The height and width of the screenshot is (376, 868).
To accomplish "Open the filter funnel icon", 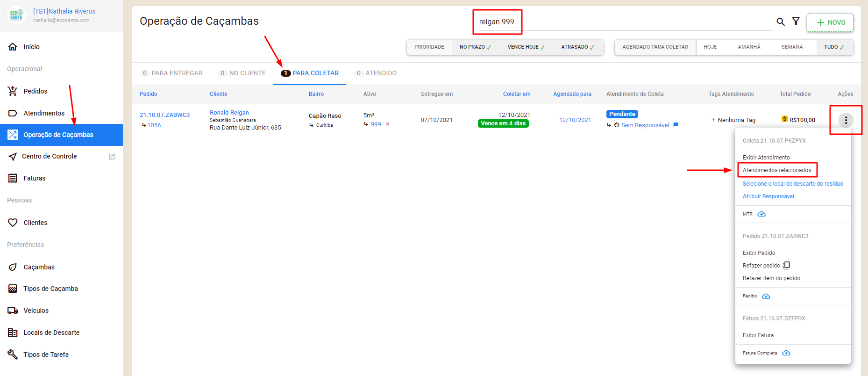I will (x=796, y=22).
